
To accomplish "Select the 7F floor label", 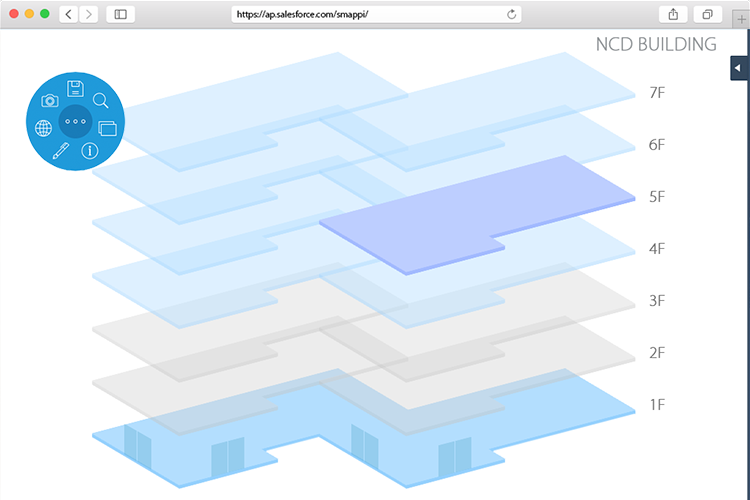I will [657, 92].
